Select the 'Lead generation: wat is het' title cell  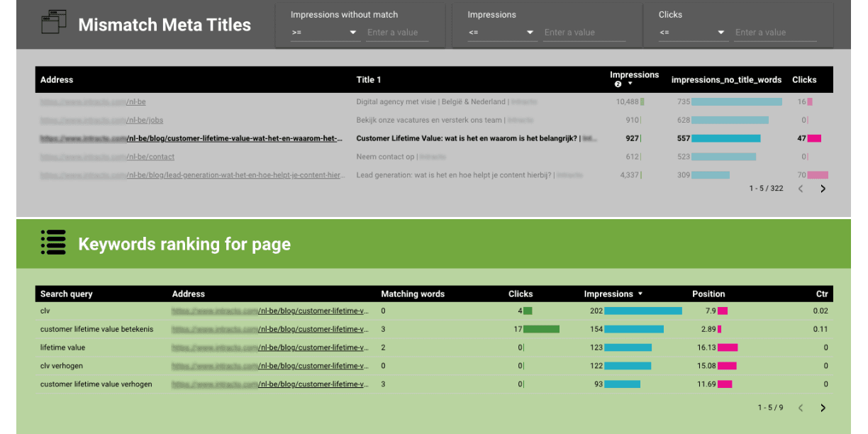click(469, 176)
